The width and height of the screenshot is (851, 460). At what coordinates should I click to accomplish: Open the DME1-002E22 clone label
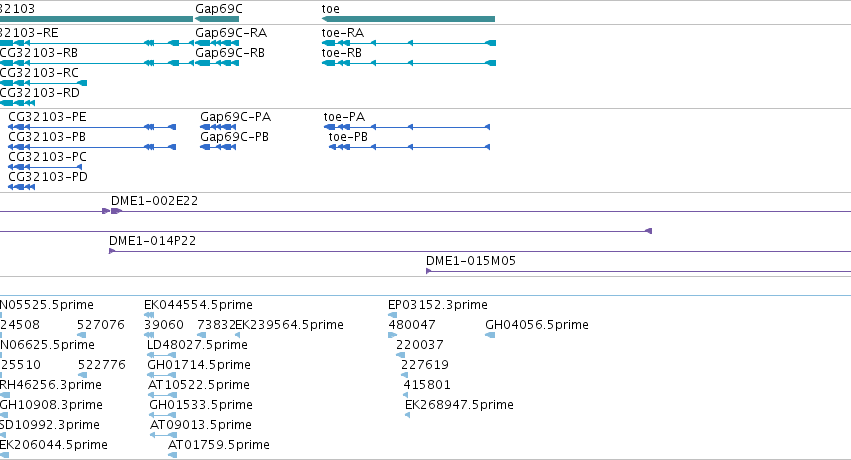155,201
